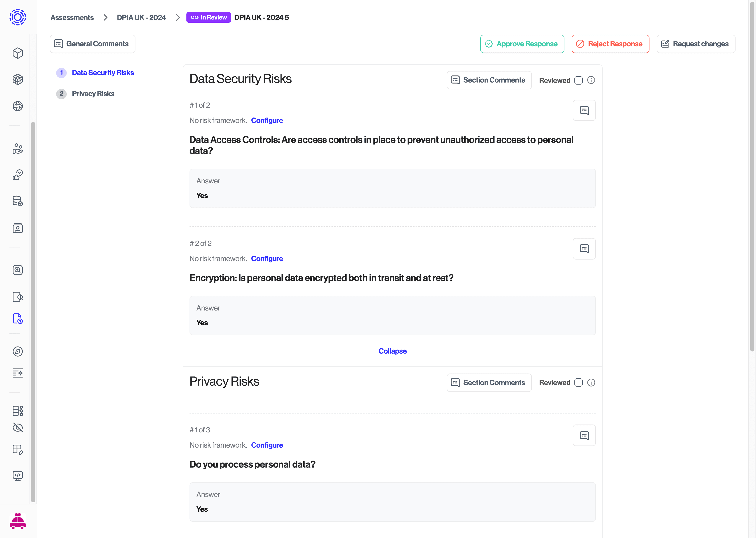Select Privacy Risks in the section navigation
This screenshot has width=756, height=538.
tap(93, 93)
